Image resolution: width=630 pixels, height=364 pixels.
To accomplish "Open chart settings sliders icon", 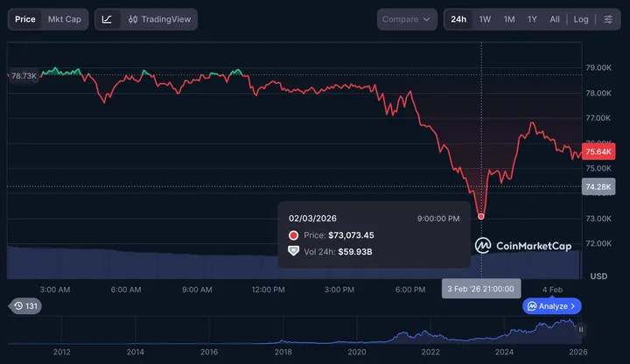I will [x=608, y=19].
